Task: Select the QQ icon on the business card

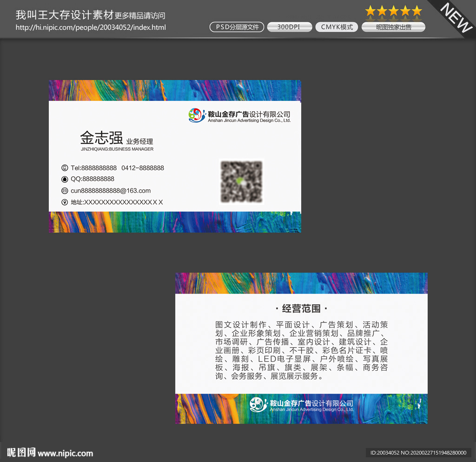Action: pos(64,179)
